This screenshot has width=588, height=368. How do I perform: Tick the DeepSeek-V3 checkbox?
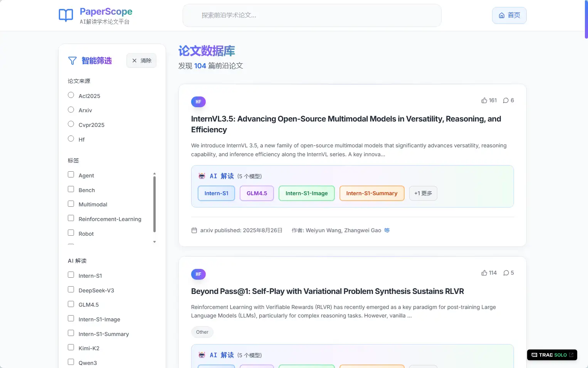[x=71, y=289]
